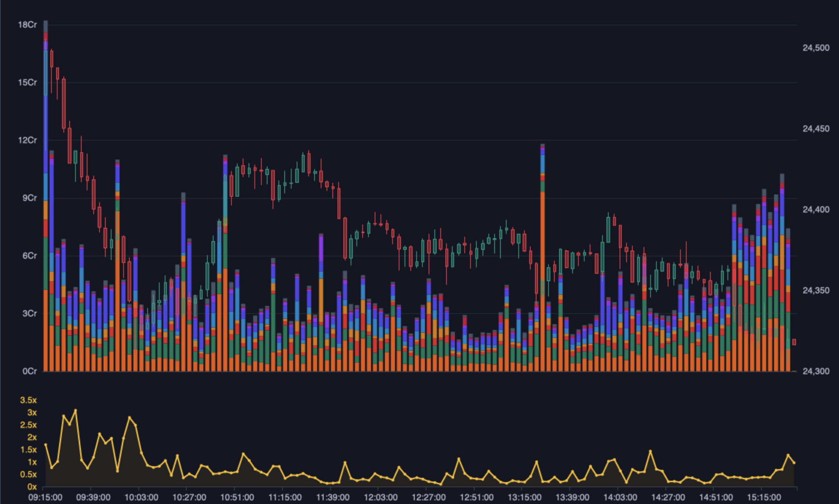Click the 0x ratio axis label
Image resolution: width=839 pixels, height=504 pixels.
click(32, 487)
